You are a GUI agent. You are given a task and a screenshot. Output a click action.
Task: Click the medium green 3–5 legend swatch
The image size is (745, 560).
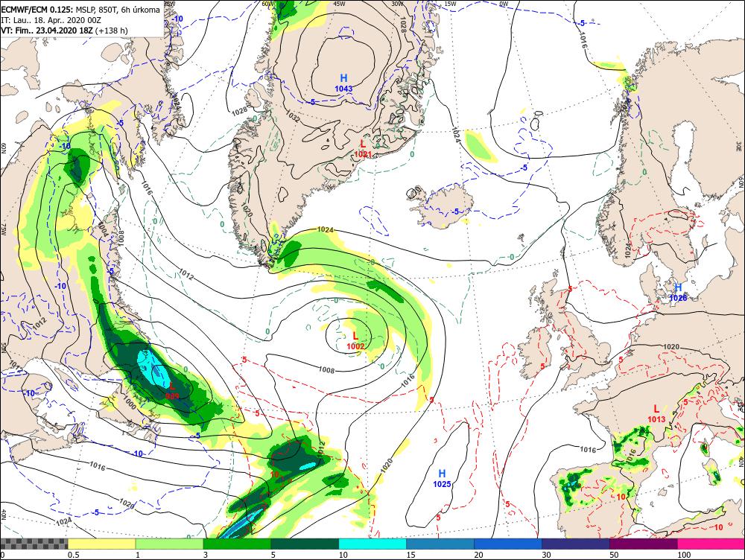tap(237, 544)
